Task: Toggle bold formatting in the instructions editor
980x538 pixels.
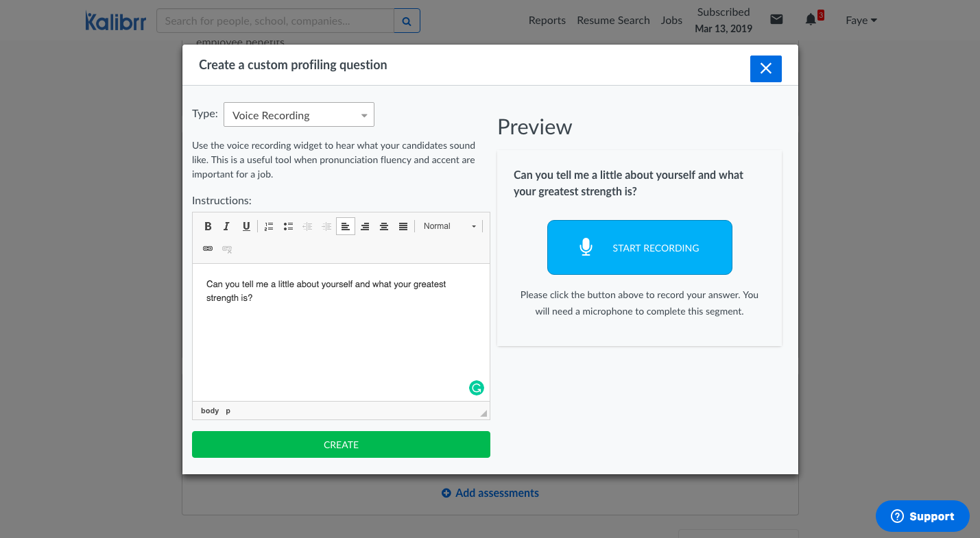Action: (208, 226)
